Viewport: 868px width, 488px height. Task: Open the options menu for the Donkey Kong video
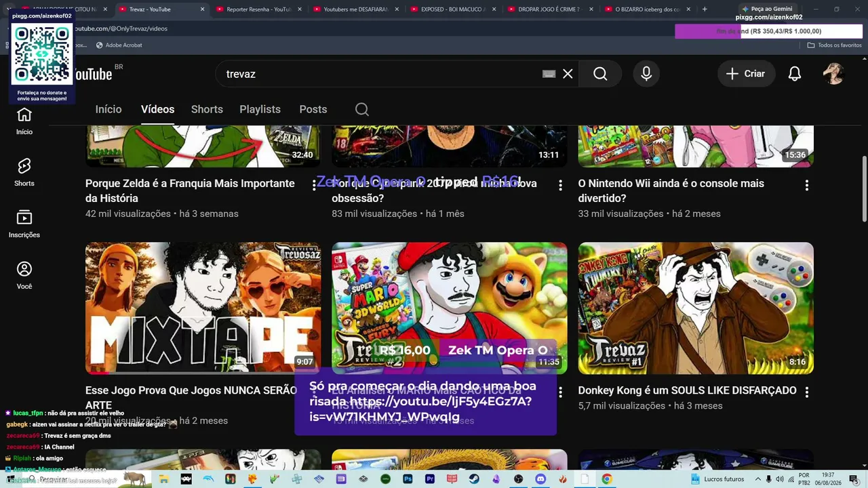coord(806,392)
